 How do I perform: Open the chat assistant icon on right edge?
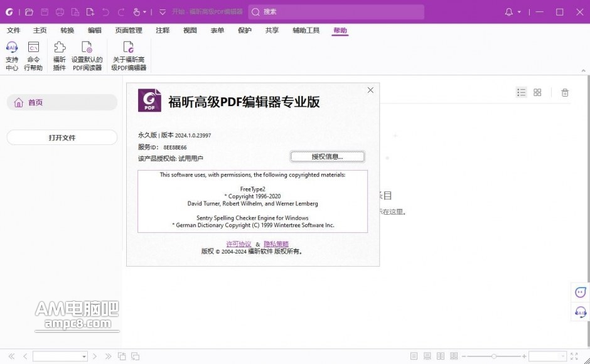[581, 292]
